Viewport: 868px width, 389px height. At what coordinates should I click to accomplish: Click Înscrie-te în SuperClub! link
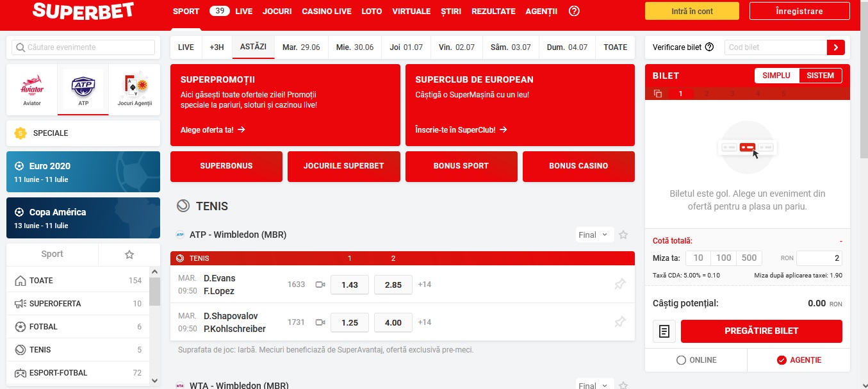461,129
